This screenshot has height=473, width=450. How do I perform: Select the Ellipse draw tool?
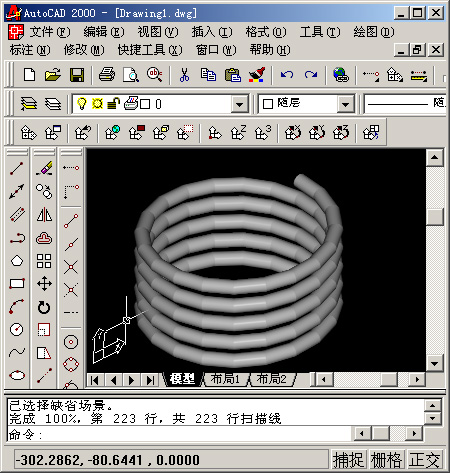point(17,375)
